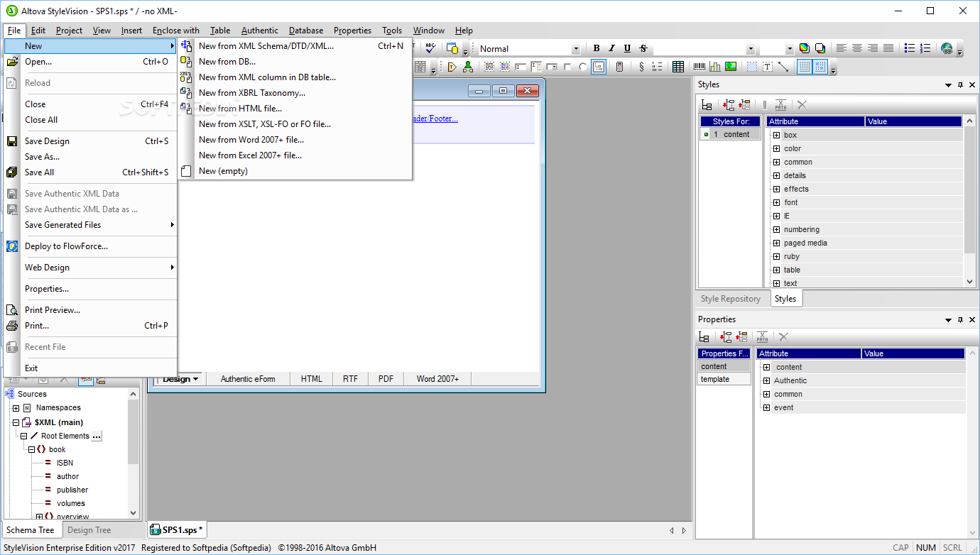This screenshot has width=980, height=555.
Task: Expand the Authentic group in Properties
Action: click(x=766, y=380)
